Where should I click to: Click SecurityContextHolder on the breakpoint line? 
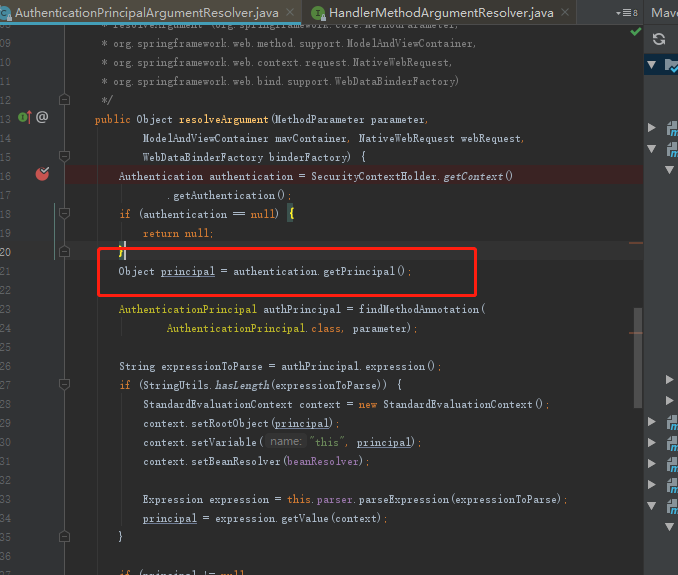tap(374, 176)
